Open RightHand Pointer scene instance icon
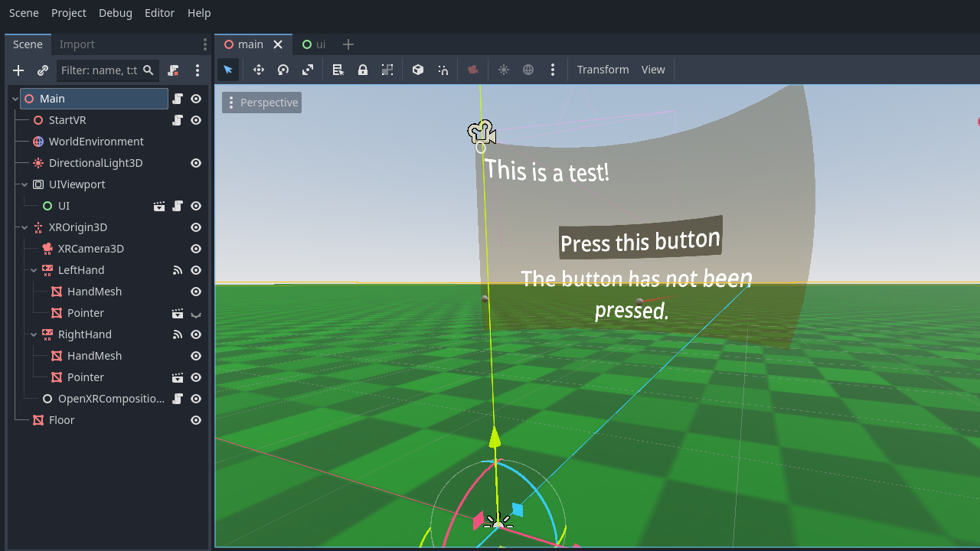980x551 pixels. click(x=178, y=377)
